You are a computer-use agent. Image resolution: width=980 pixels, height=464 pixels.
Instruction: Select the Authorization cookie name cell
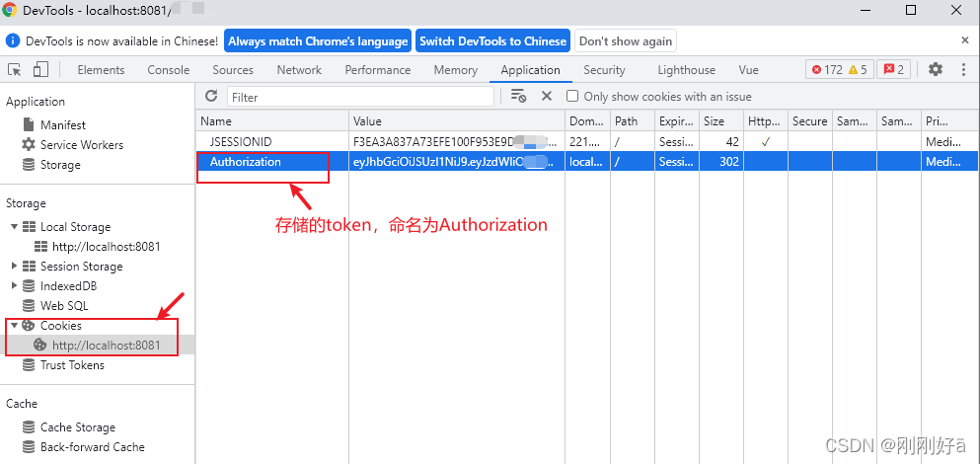point(272,162)
